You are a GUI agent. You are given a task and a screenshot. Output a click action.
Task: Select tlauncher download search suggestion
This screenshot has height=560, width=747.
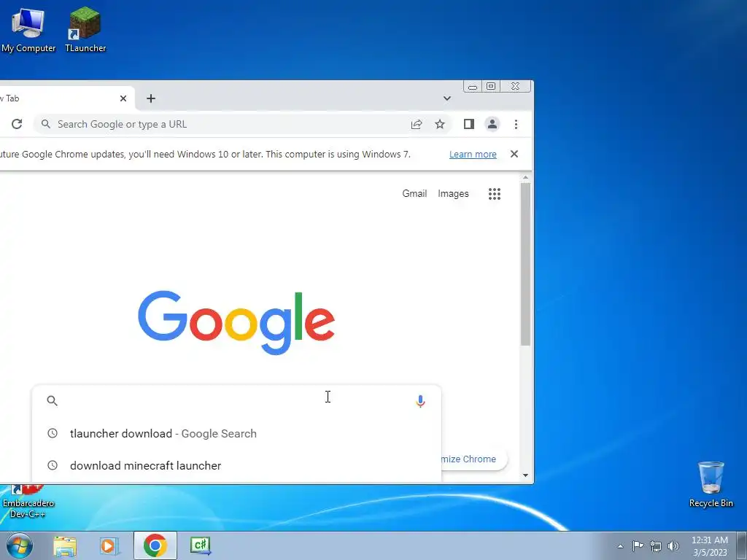pyautogui.click(x=237, y=433)
